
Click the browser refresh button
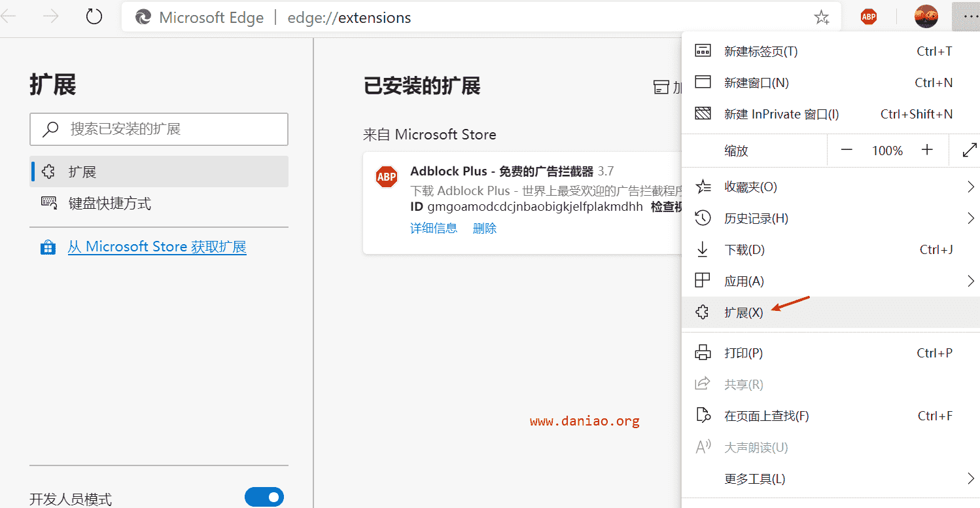[94, 16]
